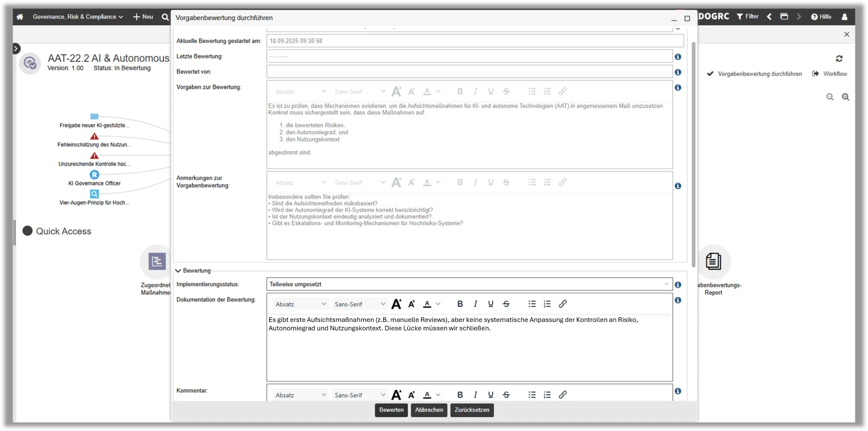Open the Vorgabenbewertungs-Report icon
This screenshot has height=431, width=868.
713,262
